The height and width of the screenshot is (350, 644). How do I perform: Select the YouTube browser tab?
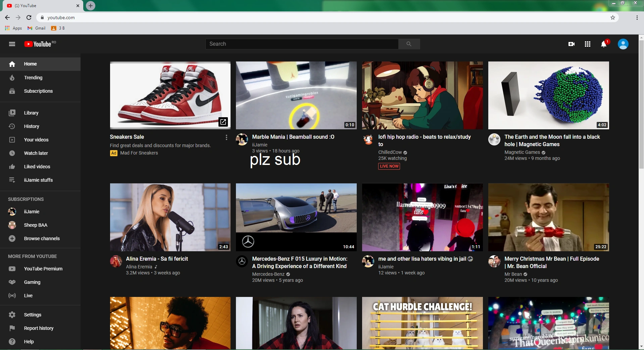[42, 6]
